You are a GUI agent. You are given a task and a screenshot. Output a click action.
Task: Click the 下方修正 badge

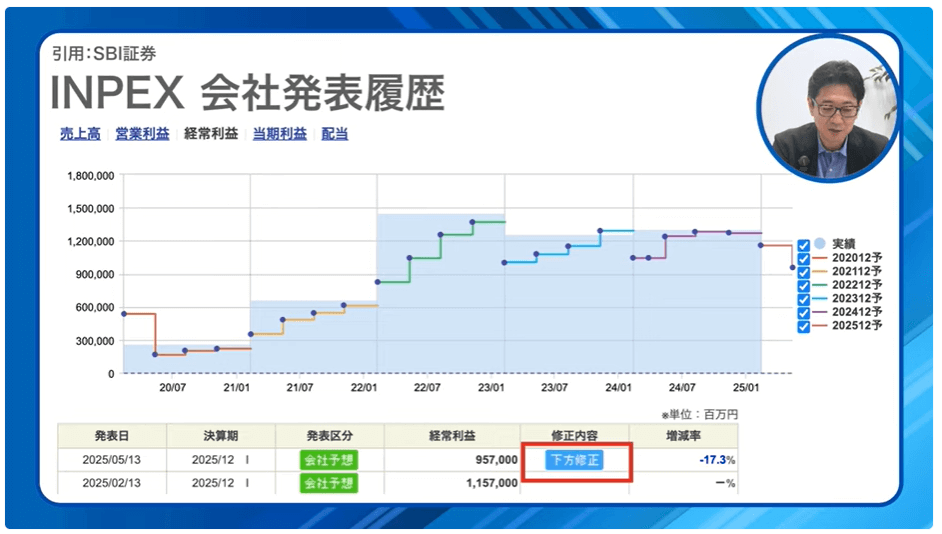(574, 460)
